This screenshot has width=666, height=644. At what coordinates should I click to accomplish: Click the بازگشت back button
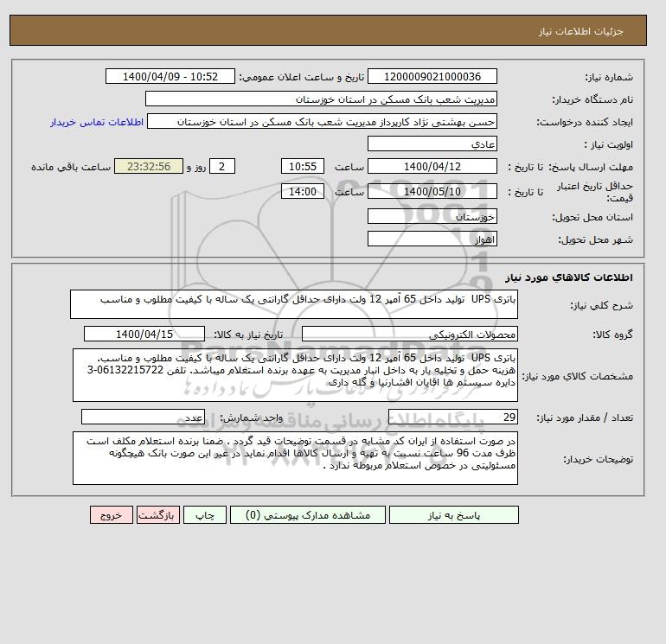click(158, 514)
